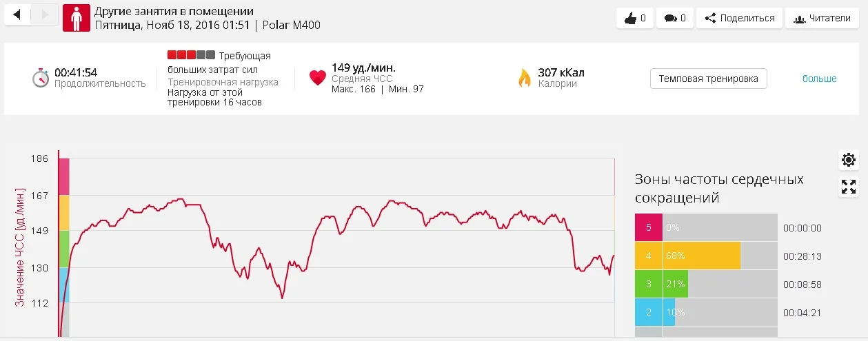Click the Темповая тренировка button
Image resolution: width=868 pixels, height=341 pixels.
tap(708, 79)
